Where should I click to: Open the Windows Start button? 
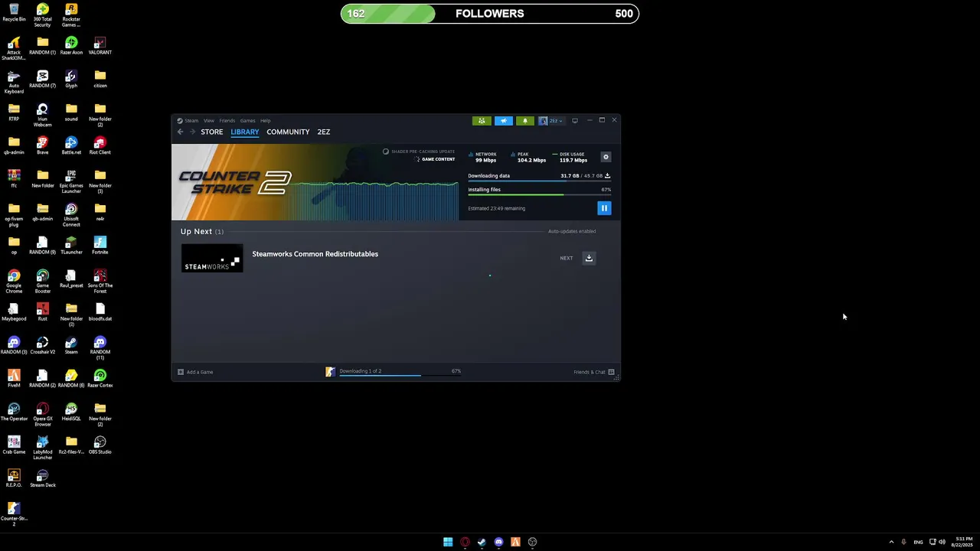coord(448,542)
